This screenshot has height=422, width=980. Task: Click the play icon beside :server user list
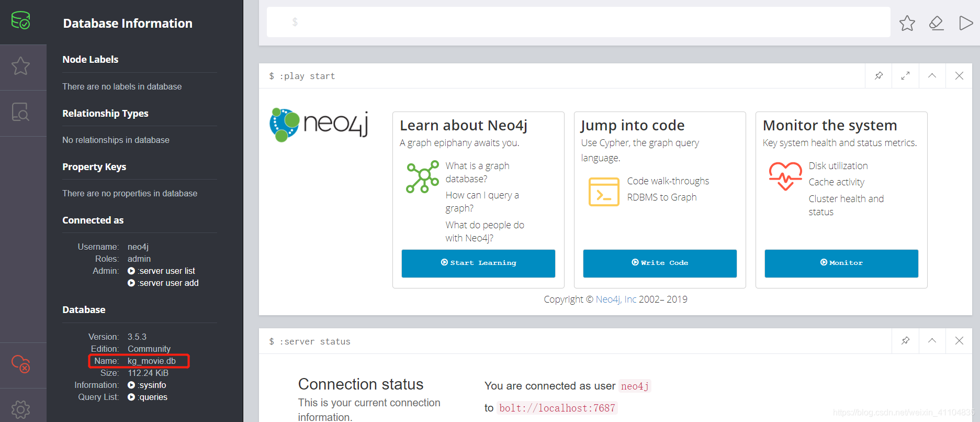pyautogui.click(x=131, y=271)
